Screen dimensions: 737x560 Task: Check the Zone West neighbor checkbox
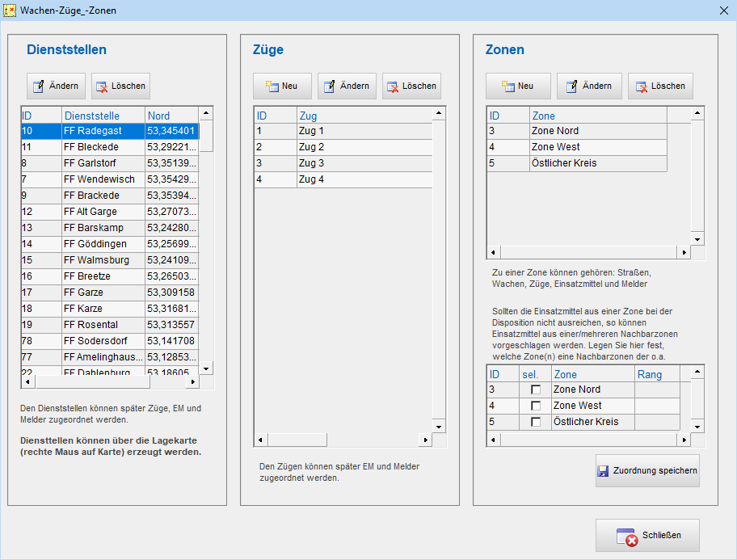click(x=535, y=406)
